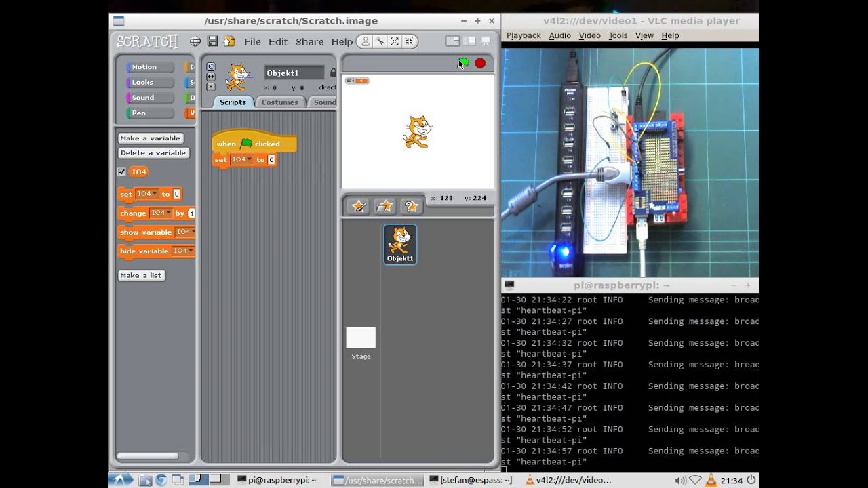
Task: Open the View menu in VLC
Action: coord(644,35)
